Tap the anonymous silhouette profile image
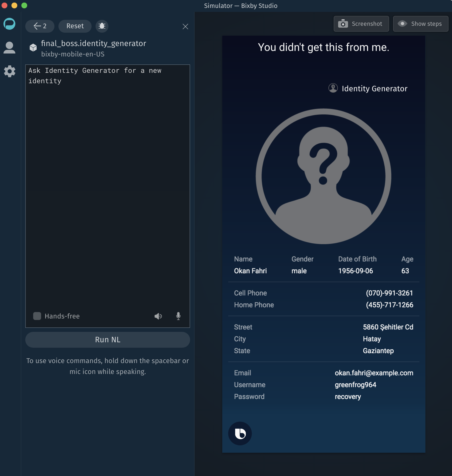 point(323,176)
